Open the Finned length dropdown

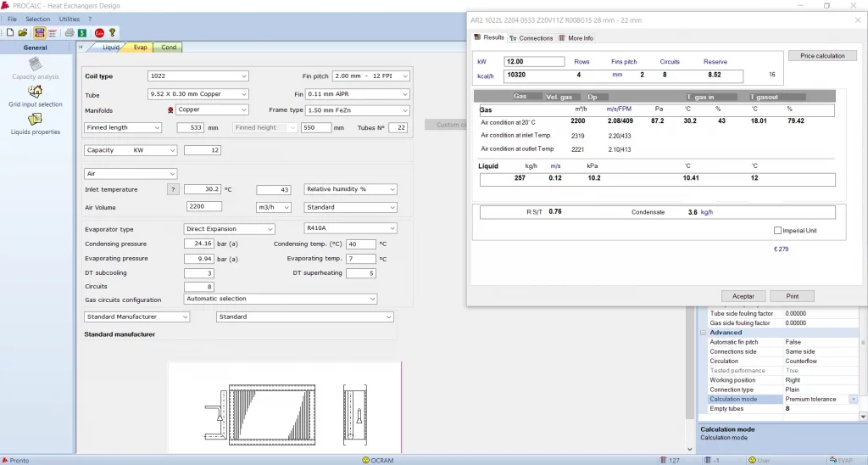coord(123,127)
